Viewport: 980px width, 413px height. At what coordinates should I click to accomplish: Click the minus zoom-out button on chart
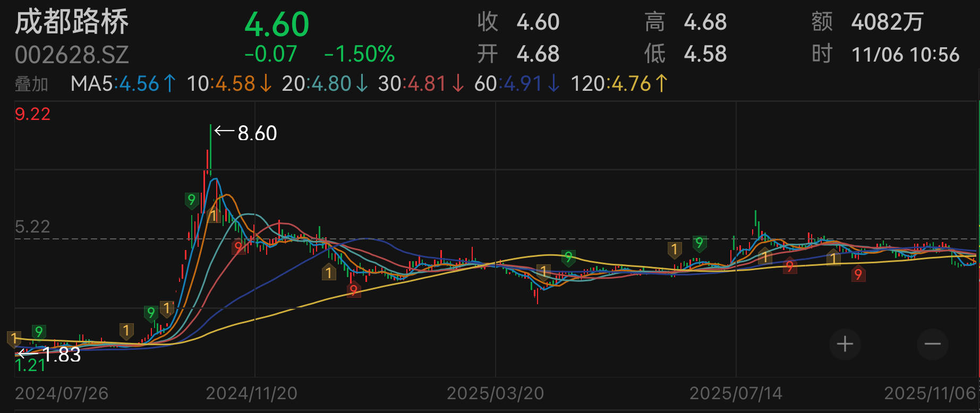[x=932, y=344]
